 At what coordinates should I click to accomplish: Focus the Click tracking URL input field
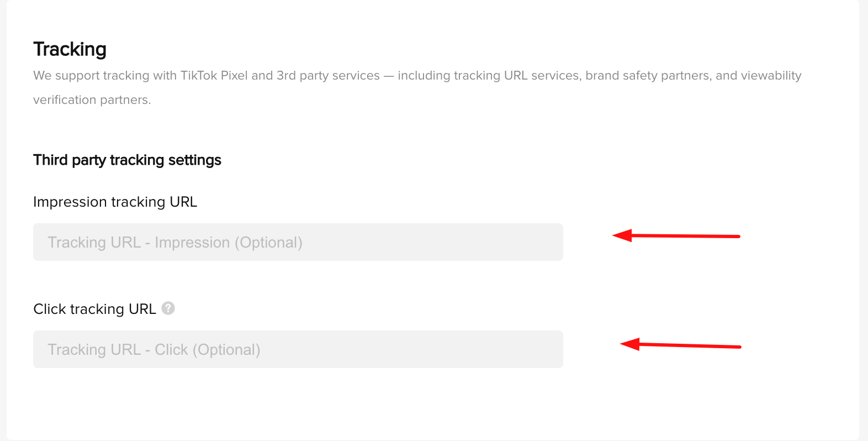coord(298,349)
